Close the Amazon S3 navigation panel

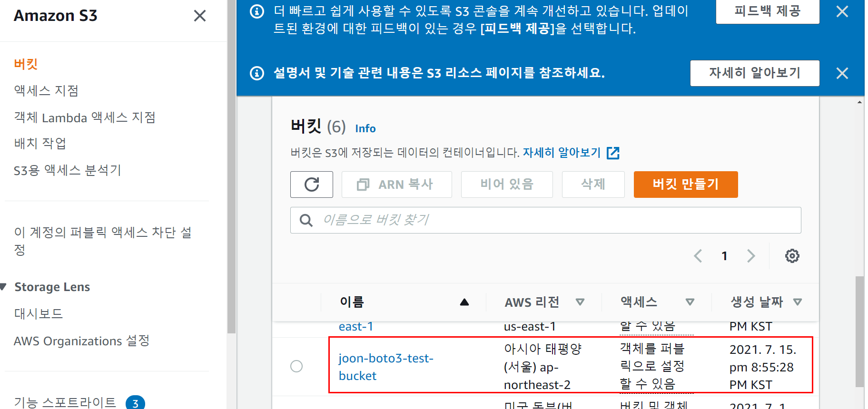tap(200, 16)
